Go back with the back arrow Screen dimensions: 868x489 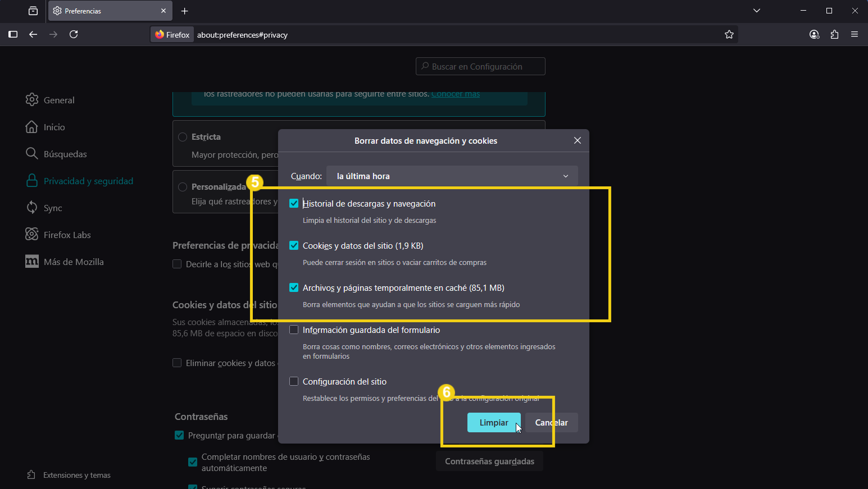point(33,34)
